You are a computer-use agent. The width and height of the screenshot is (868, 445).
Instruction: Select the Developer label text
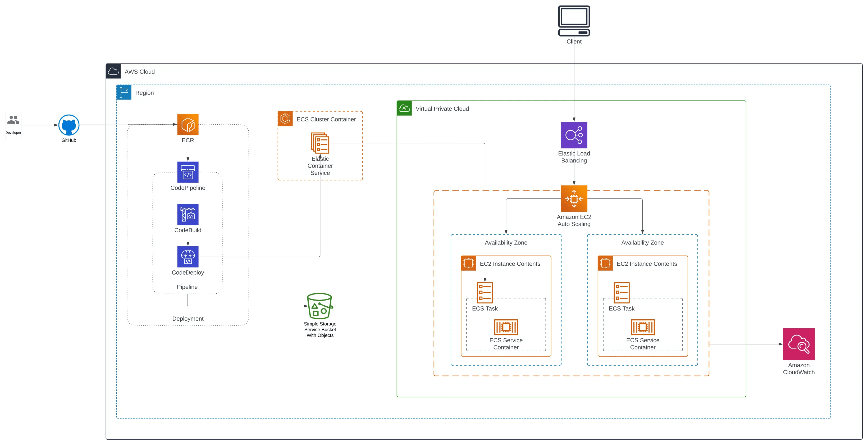13,133
